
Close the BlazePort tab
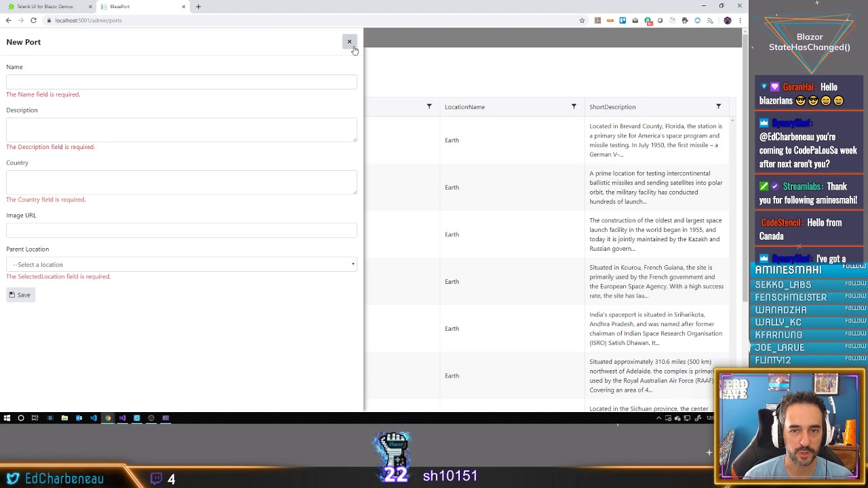183,7
